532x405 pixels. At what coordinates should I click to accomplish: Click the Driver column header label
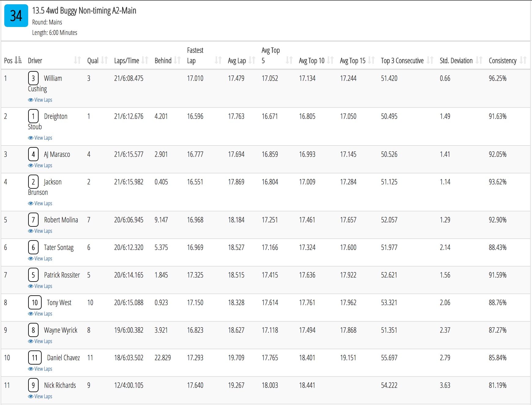coord(35,61)
